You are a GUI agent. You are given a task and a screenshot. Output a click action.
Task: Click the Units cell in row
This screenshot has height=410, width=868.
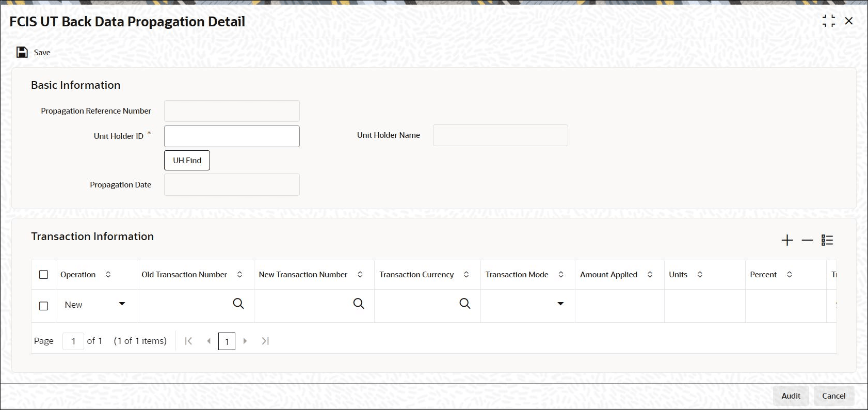(705, 306)
